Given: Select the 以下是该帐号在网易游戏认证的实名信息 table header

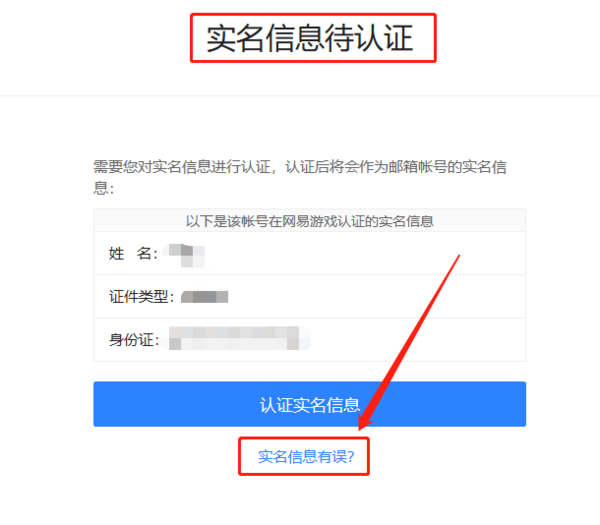Looking at the screenshot, I should click(310, 221).
